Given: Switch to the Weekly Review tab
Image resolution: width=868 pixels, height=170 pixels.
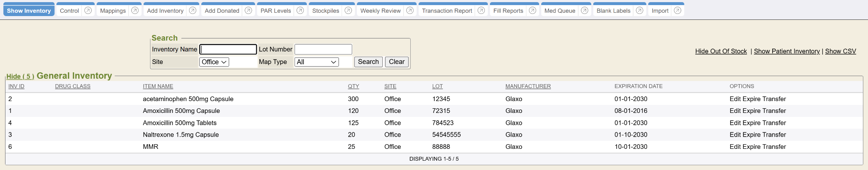Looking at the screenshot, I should tap(380, 11).
